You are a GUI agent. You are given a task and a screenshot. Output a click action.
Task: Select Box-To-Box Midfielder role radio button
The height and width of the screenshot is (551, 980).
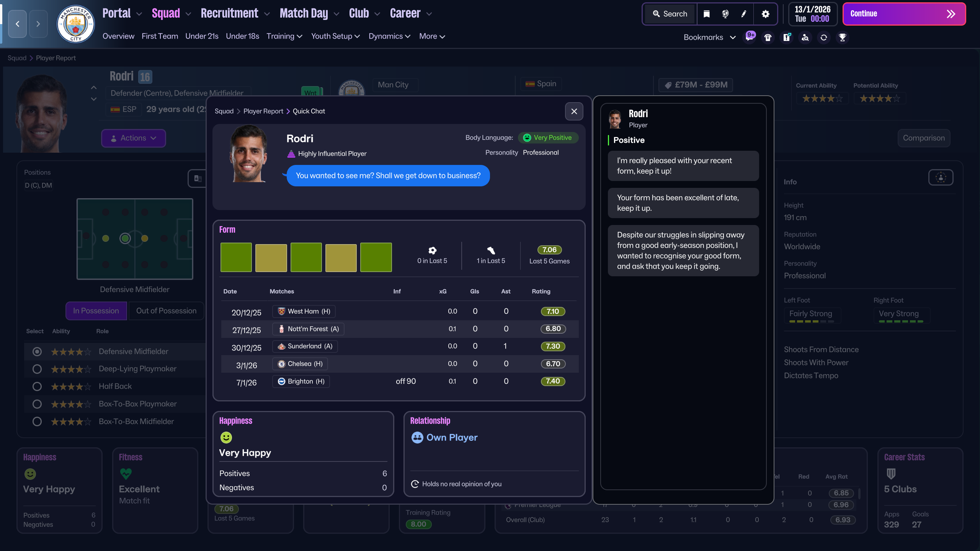pos(37,422)
